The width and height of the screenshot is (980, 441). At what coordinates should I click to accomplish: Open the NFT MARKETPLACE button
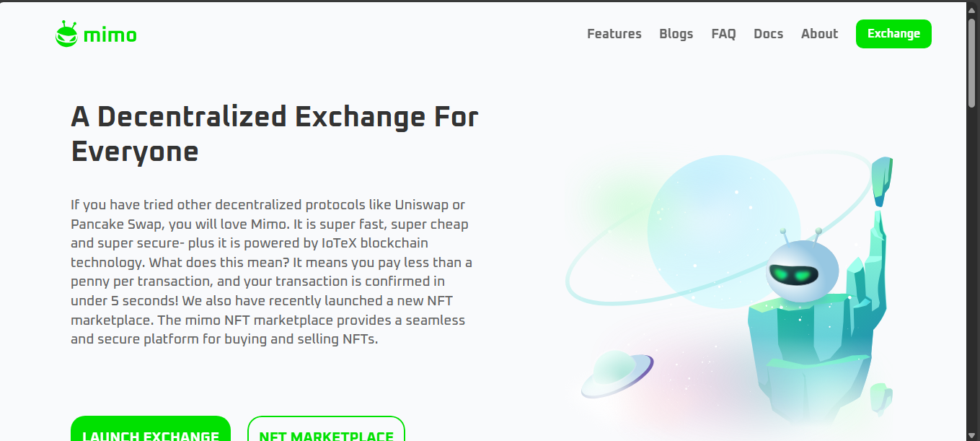[326, 432]
